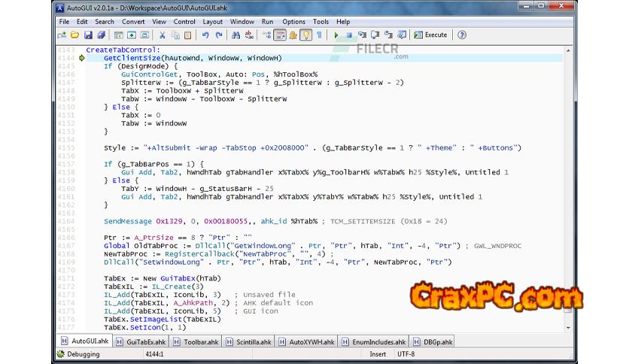This screenshot has width=629, height=364.
Task: Click the New File toolbar icon
Action: point(62,35)
